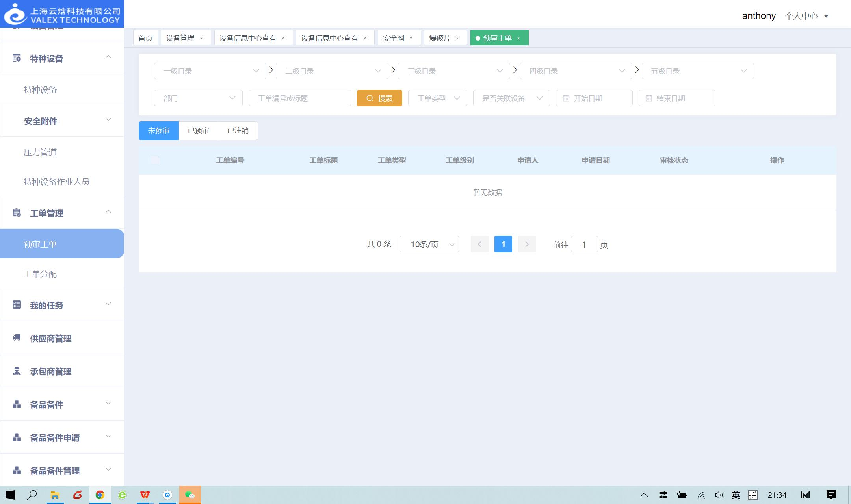This screenshot has height=504, width=851.
Task: Click the 工单管理 clipboard icon
Action: point(17,213)
